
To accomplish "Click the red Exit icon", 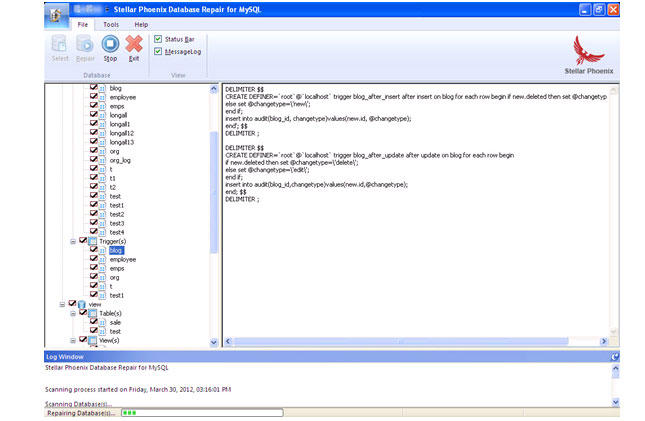I will pos(134,44).
